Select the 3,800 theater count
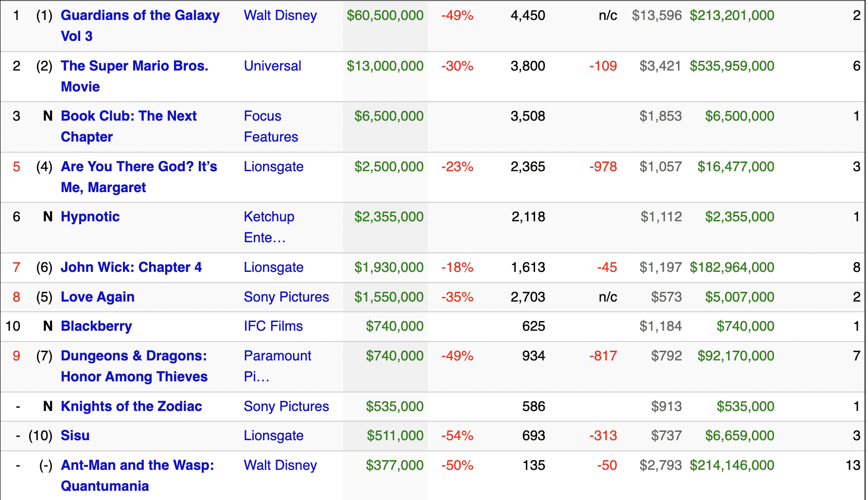This screenshot has height=500, width=868. point(528,66)
